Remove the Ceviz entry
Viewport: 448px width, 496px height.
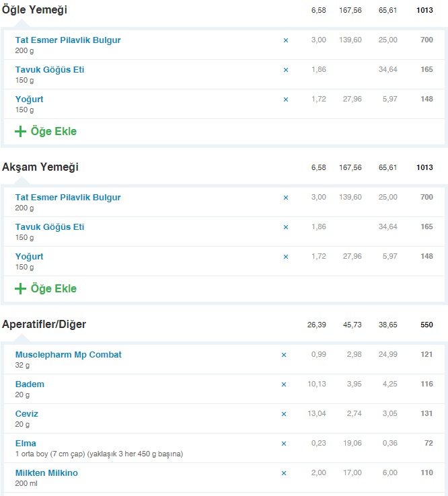[284, 414]
